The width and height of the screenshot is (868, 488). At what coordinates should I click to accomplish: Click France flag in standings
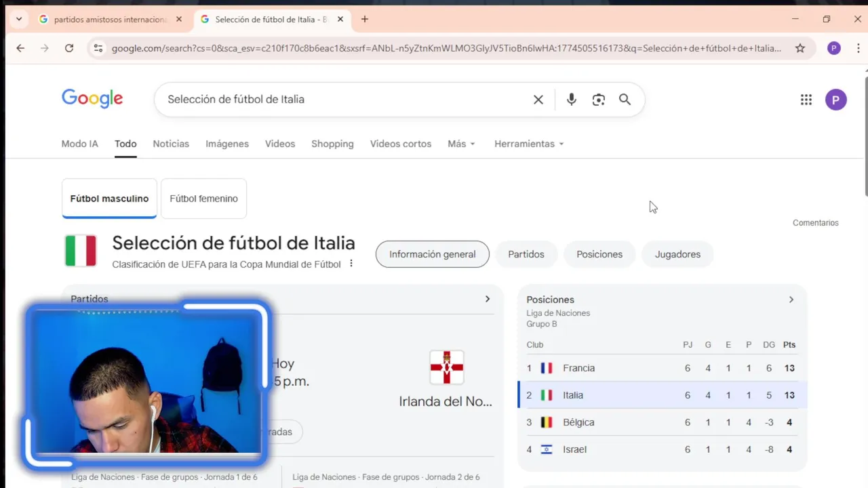[x=547, y=368]
